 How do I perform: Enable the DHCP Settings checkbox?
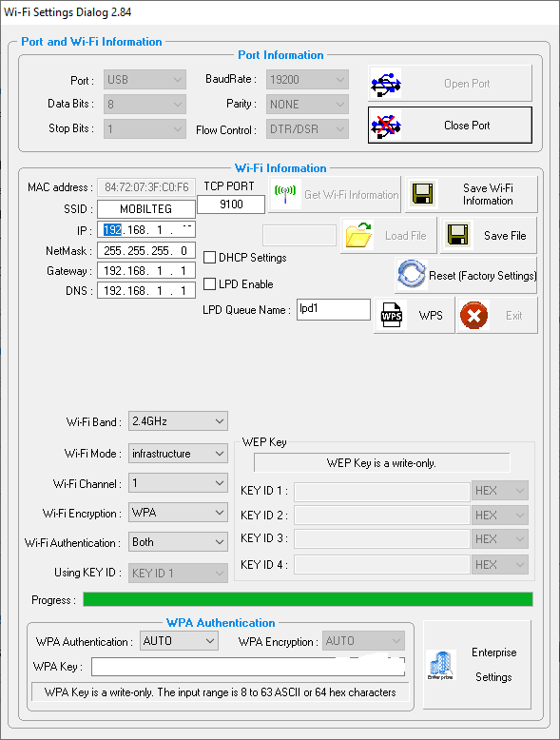point(209,257)
